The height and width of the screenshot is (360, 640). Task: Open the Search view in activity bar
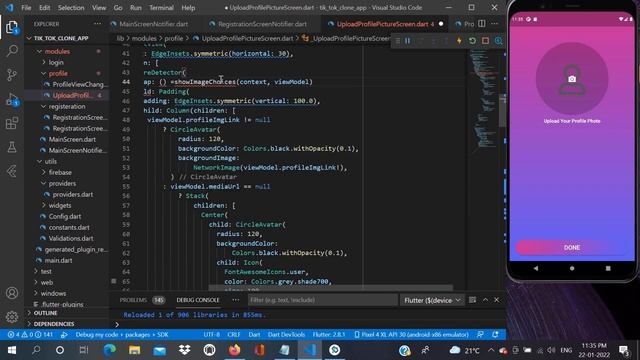pos(11,51)
